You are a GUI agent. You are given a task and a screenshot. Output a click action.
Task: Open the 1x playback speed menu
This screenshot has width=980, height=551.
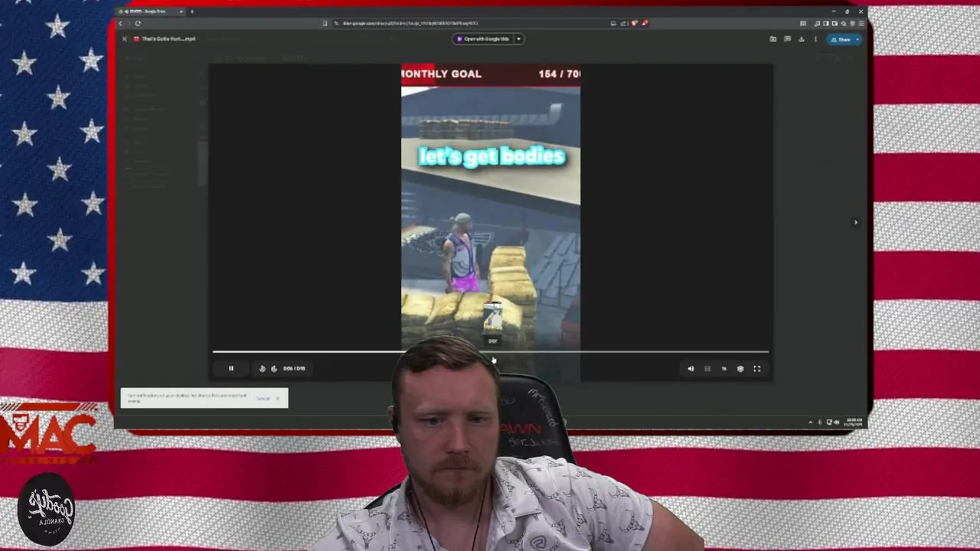pos(724,368)
